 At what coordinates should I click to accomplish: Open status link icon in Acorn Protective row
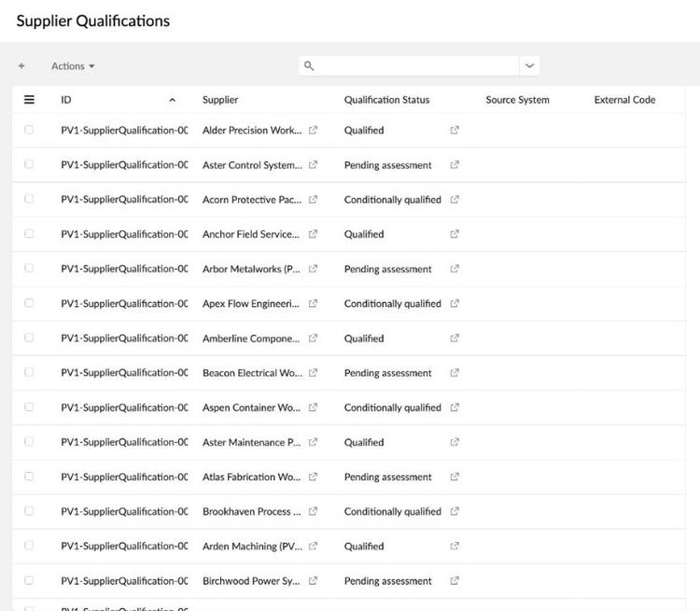tap(455, 200)
